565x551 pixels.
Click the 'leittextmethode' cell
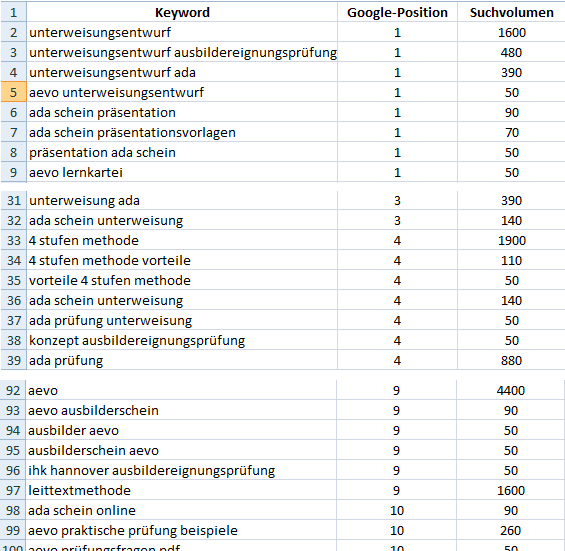click(181, 490)
